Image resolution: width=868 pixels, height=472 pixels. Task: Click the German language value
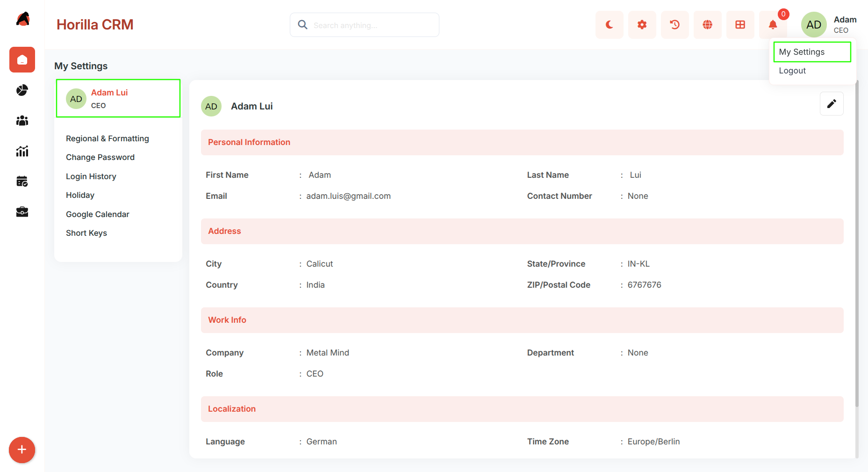(322, 442)
